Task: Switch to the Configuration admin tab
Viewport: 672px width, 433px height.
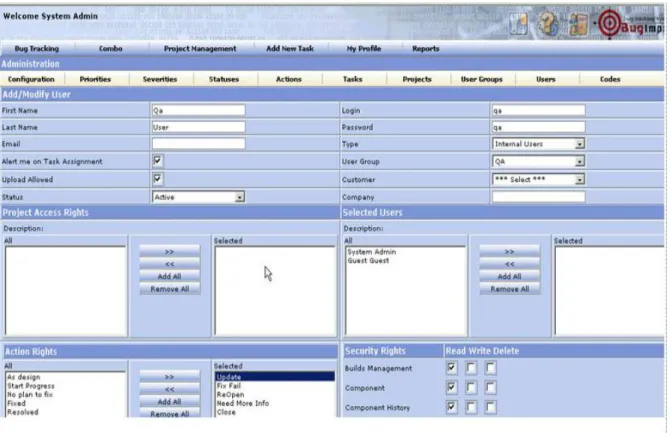Action: click(31, 79)
